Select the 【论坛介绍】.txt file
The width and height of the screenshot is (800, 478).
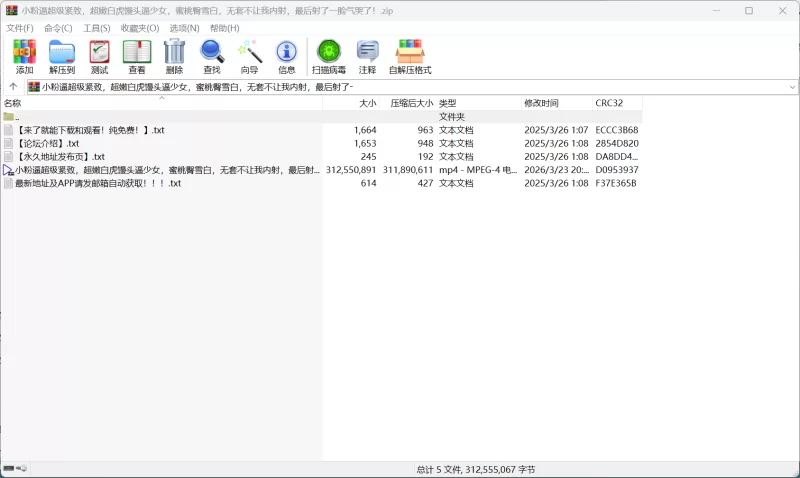48,143
